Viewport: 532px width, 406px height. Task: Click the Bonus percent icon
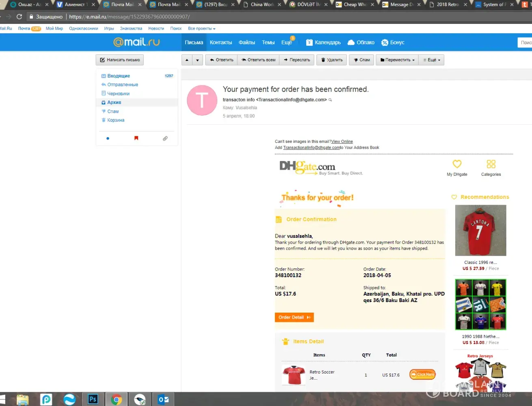[385, 43]
